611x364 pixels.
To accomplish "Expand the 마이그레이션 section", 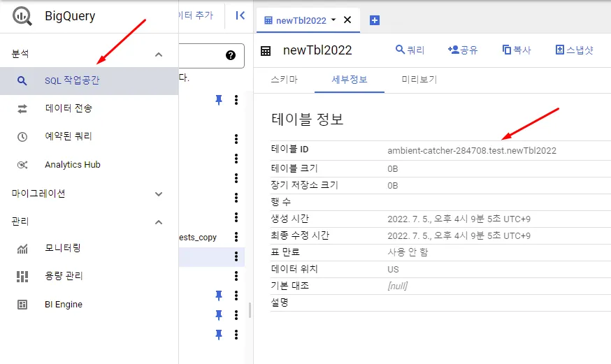I will [159, 194].
